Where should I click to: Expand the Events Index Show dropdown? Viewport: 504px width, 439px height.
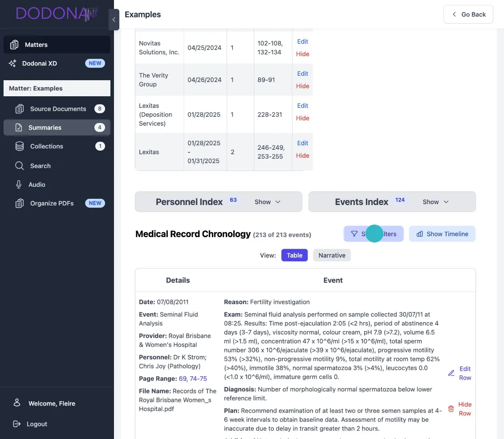click(435, 202)
